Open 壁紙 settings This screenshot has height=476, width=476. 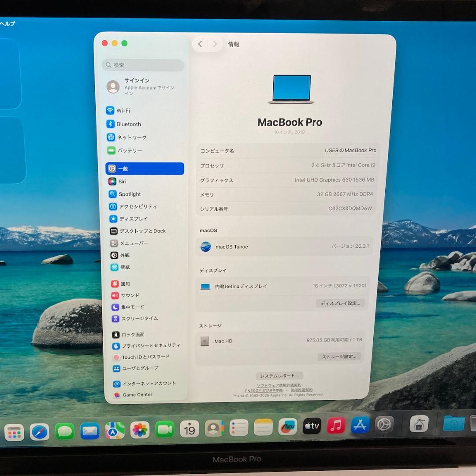pyautogui.click(x=120, y=267)
